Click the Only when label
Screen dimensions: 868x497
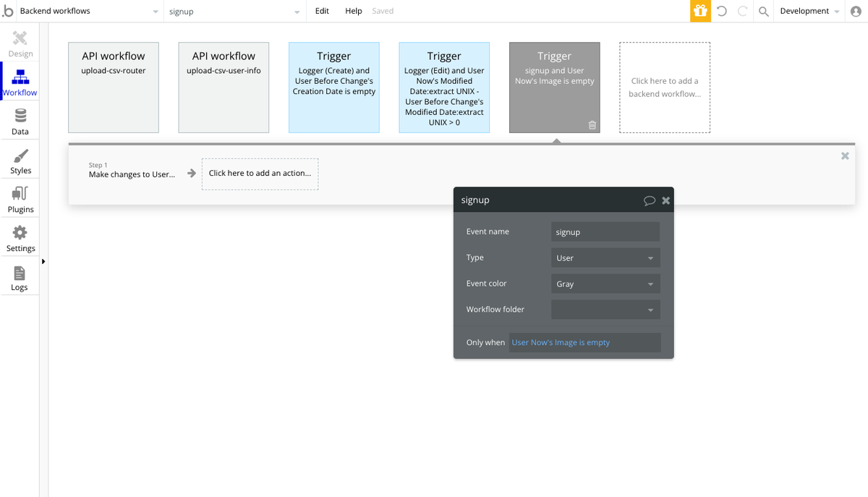tap(485, 342)
